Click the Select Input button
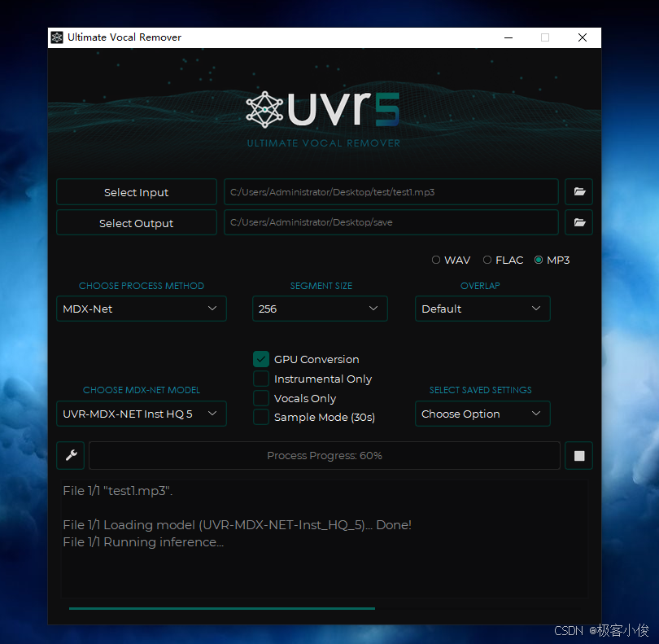 (137, 192)
